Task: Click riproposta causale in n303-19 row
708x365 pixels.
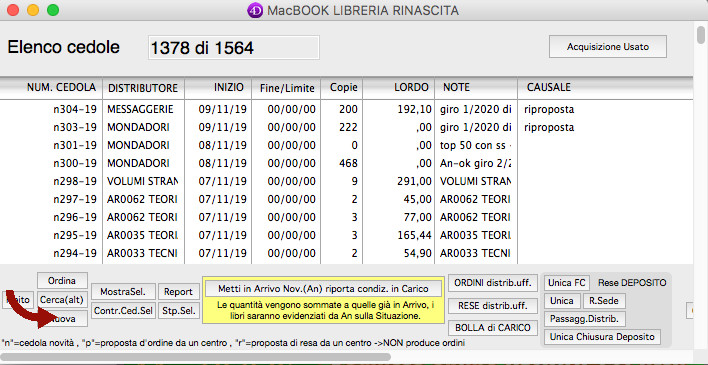Action: (x=549, y=127)
